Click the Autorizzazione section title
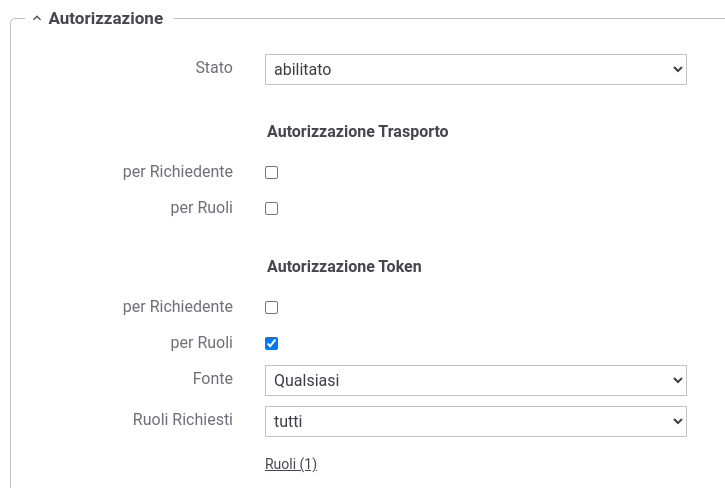725x488 pixels. tap(106, 19)
